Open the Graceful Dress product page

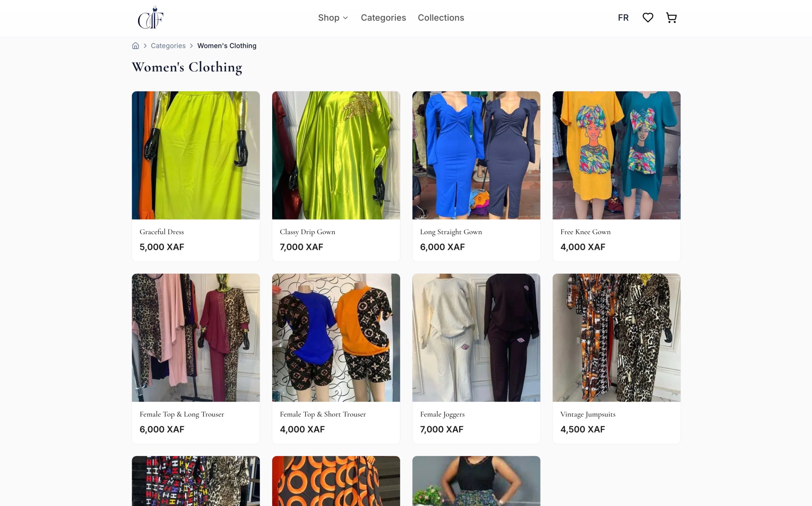[x=195, y=155]
